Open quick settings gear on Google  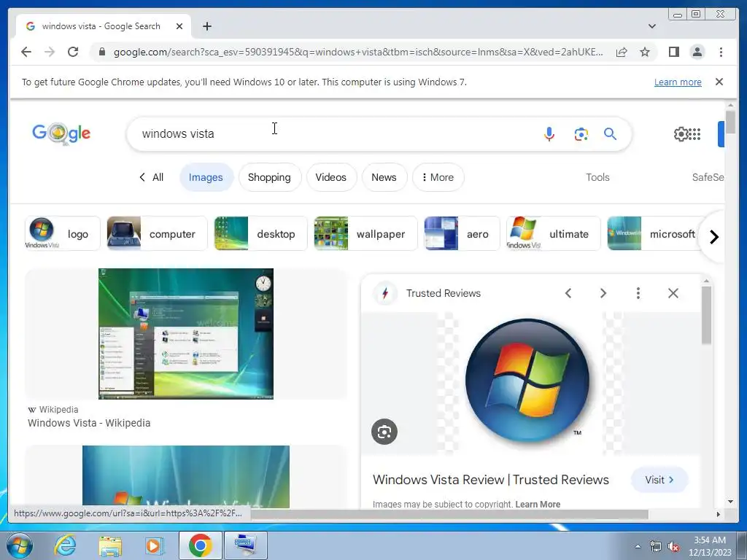pos(681,134)
